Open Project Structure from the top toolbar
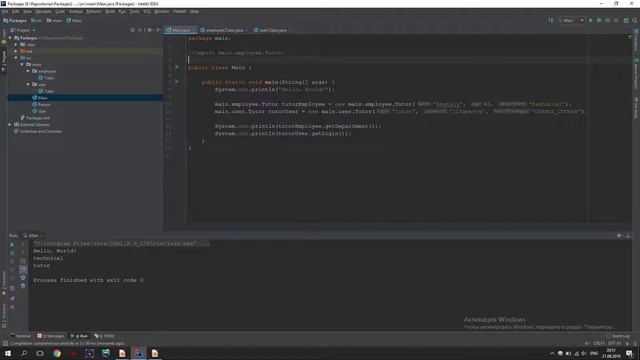 [x=626, y=20]
